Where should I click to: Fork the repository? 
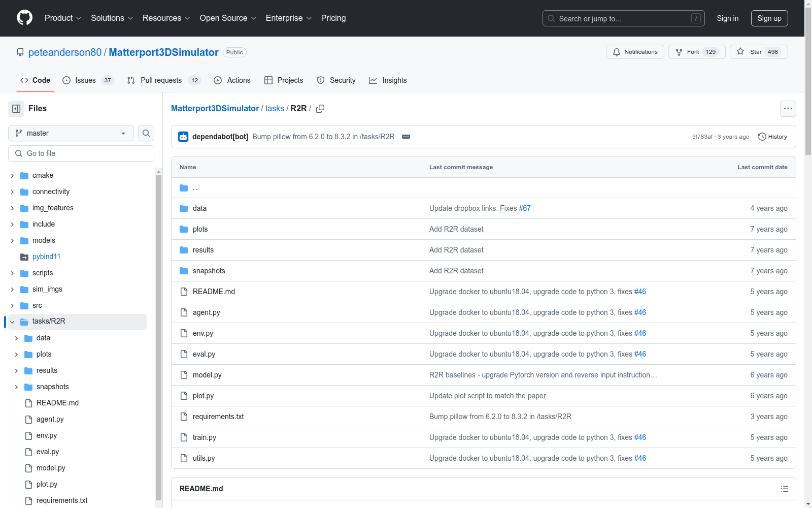(697, 52)
